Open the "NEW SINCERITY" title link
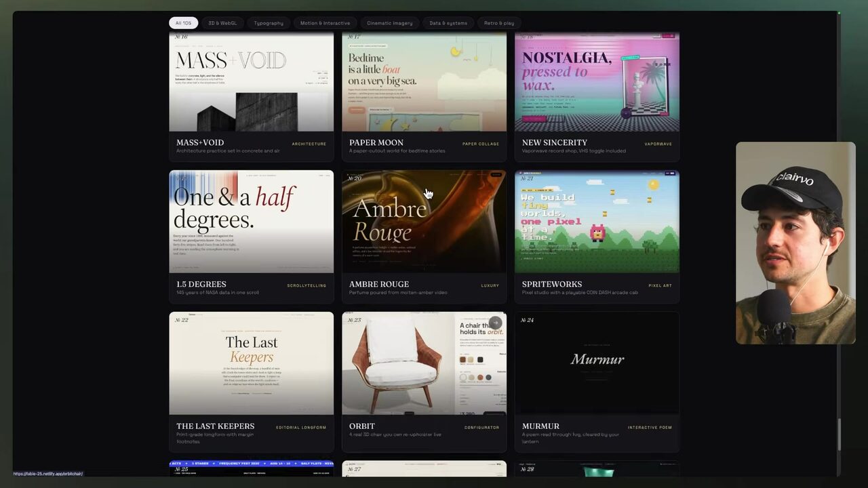868x488 pixels. point(555,143)
